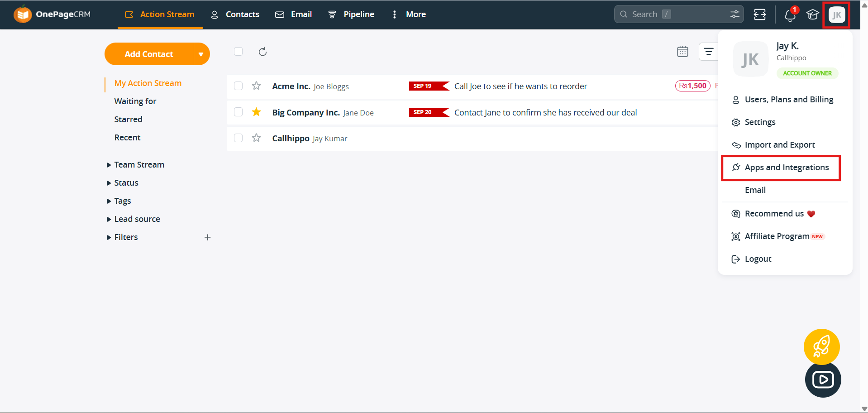Expand the Status section

tap(123, 183)
